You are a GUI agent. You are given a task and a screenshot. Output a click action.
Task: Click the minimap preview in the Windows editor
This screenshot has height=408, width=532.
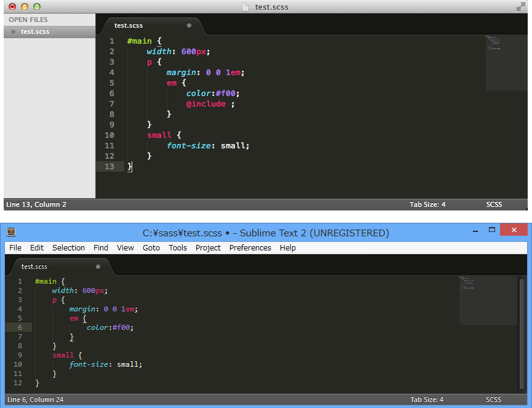tap(487, 300)
